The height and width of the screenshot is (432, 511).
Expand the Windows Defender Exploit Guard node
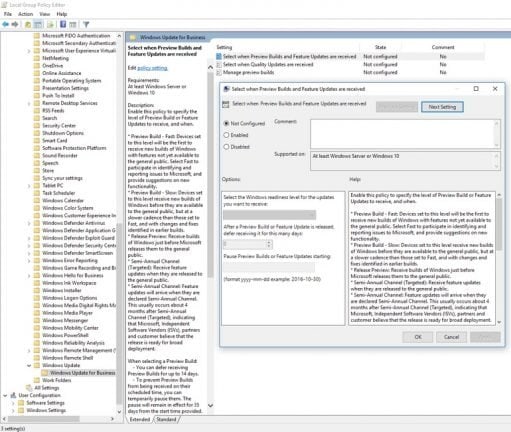[x=29, y=238]
